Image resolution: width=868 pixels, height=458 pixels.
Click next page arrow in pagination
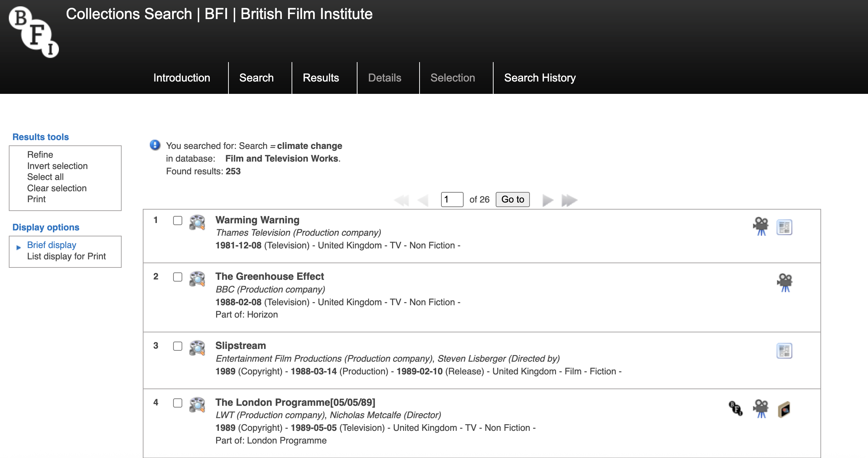(x=548, y=200)
